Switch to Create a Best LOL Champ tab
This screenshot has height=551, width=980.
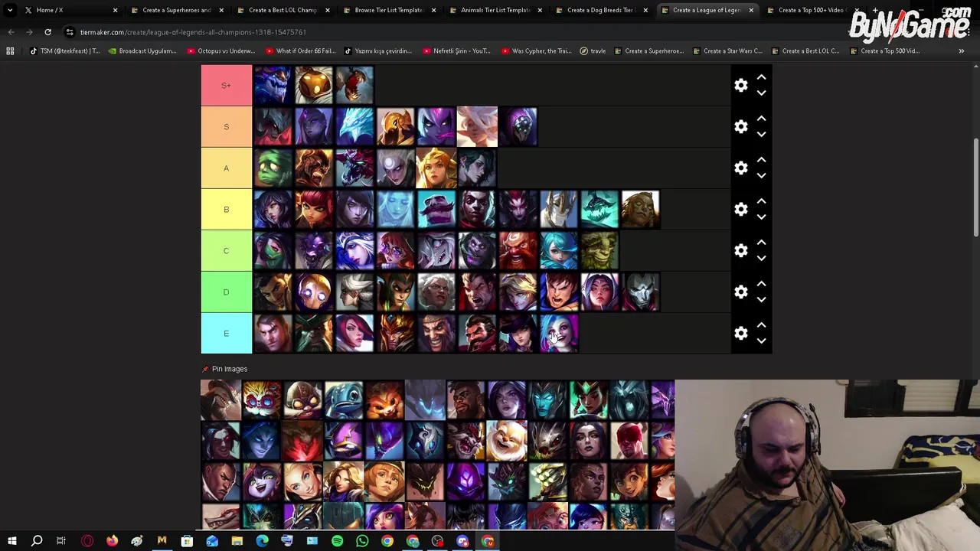click(283, 10)
